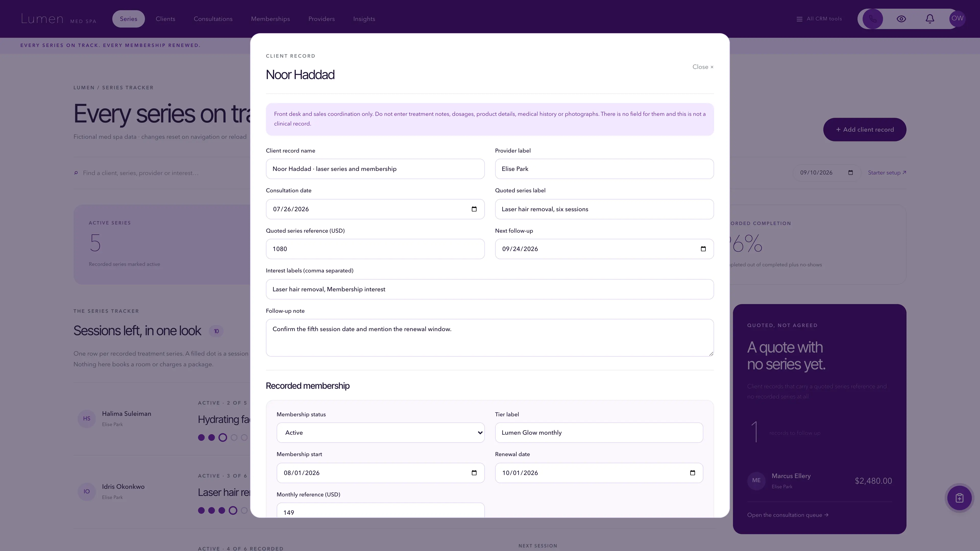Open Membership start calendar picker icon
The height and width of the screenshot is (551, 980).
click(x=474, y=473)
